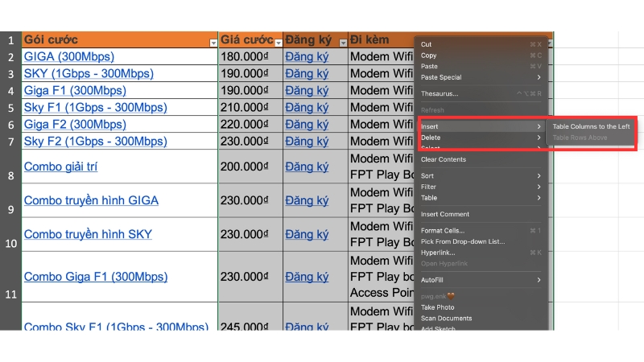Select the Gói cước header cell

(120, 39)
